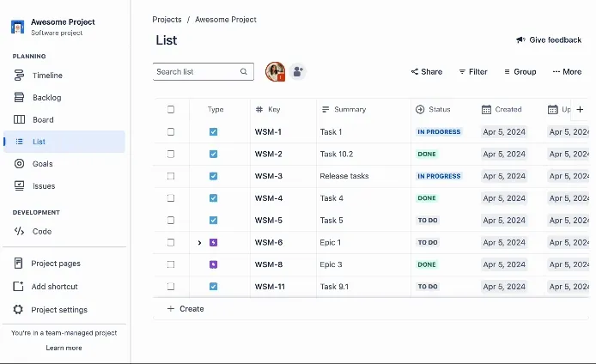Open the Code icon under Development
Viewport: 596px width, 364px height.
pos(19,231)
